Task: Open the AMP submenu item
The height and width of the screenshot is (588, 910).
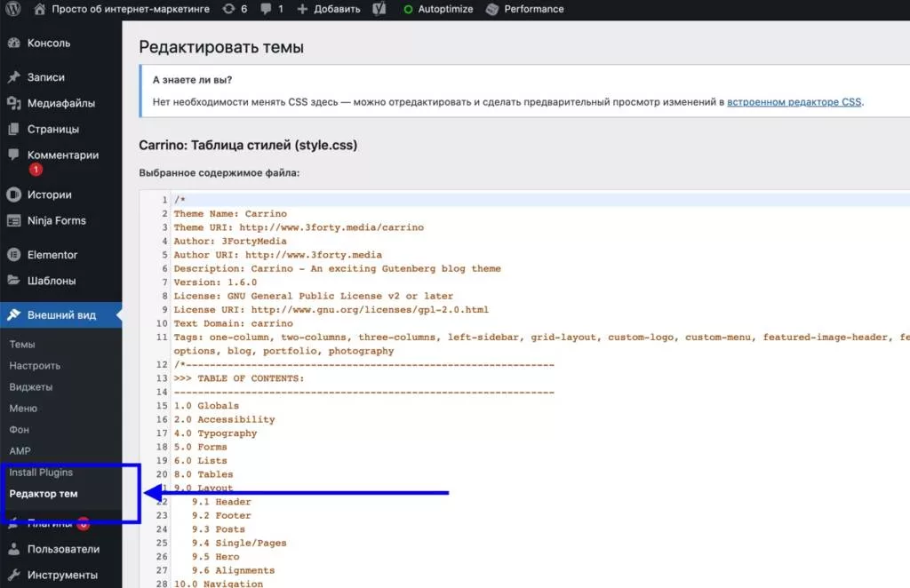Action: click(x=20, y=451)
